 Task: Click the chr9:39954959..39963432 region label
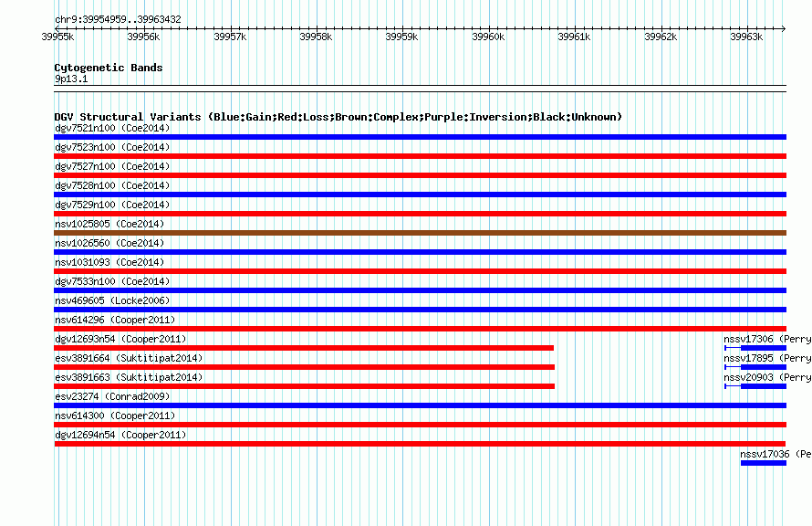[x=118, y=19]
